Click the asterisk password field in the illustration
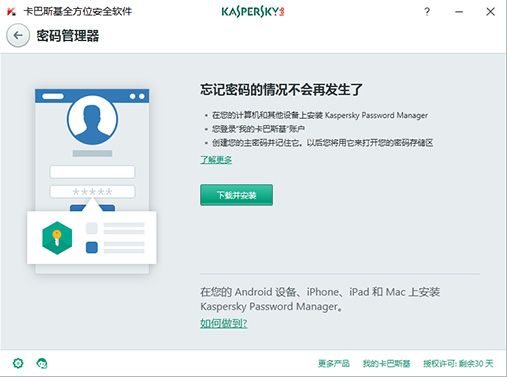 92,192
